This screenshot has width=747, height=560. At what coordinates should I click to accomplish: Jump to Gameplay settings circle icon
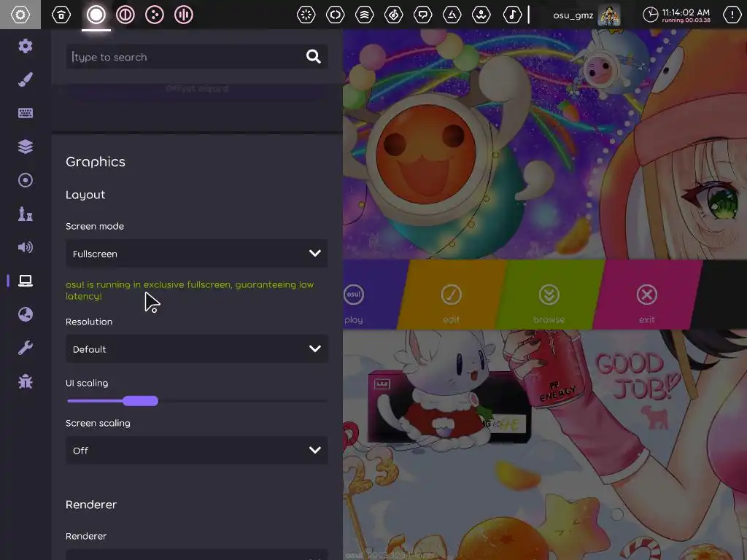[26, 180]
